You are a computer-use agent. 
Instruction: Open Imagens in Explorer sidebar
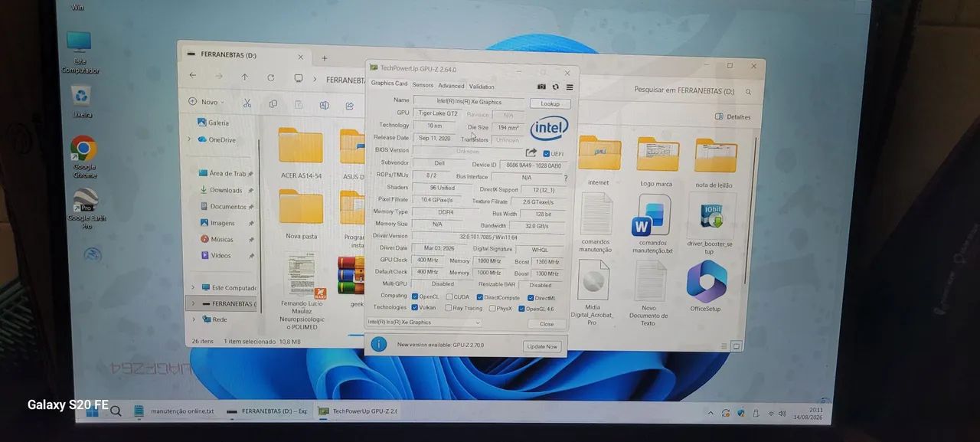click(222, 223)
